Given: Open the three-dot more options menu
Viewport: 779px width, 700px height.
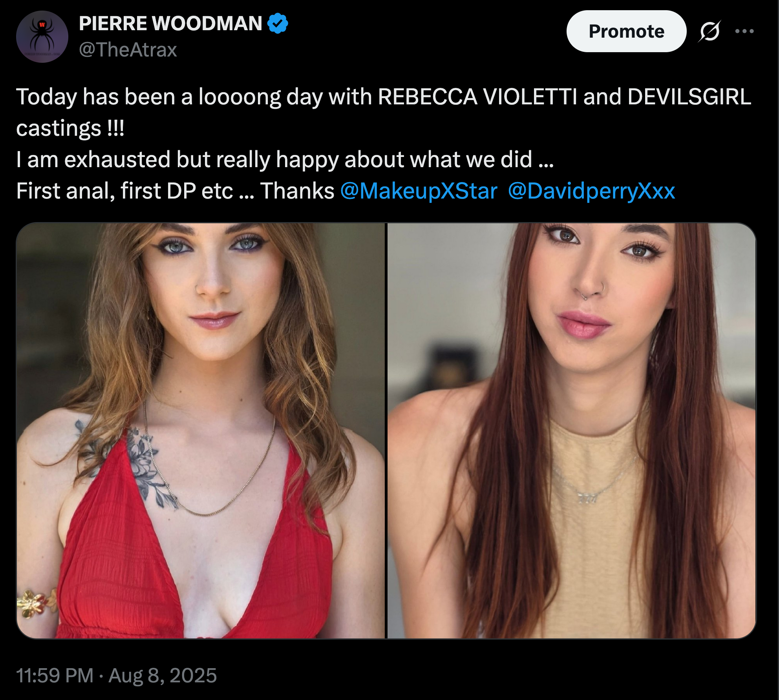Looking at the screenshot, I should pos(744,31).
